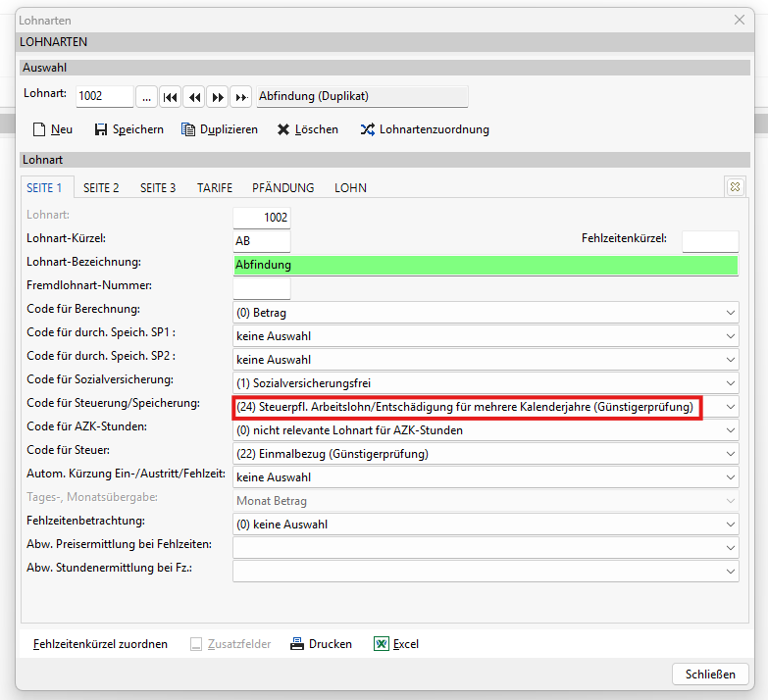
Task: Click the Fremdlohnart-Nummer input field
Action: click(x=262, y=288)
